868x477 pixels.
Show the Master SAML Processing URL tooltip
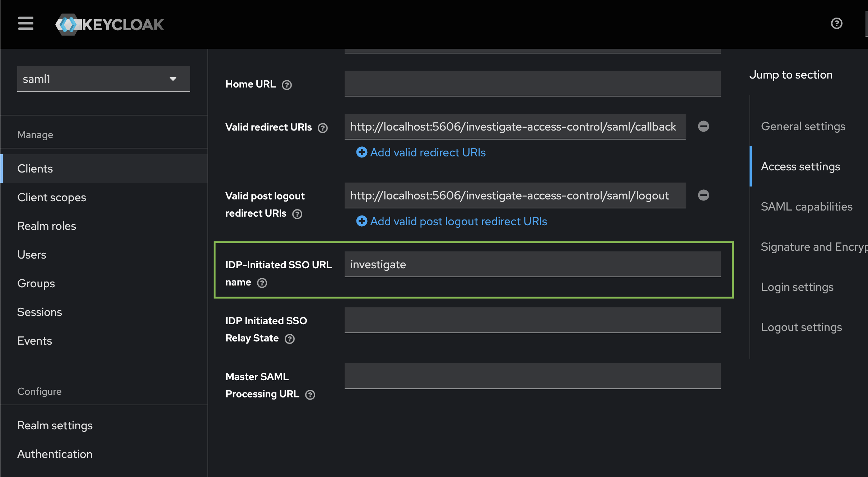tap(310, 395)
